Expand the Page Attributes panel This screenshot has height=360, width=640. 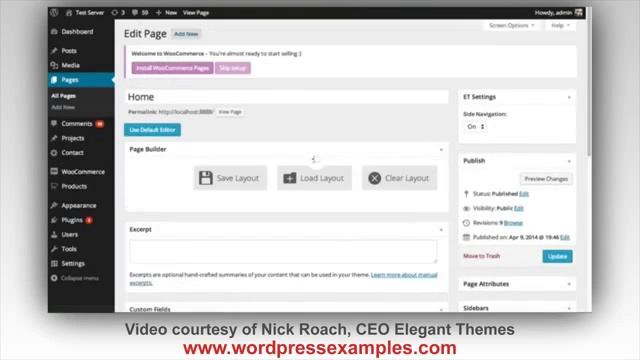(569, 284)
